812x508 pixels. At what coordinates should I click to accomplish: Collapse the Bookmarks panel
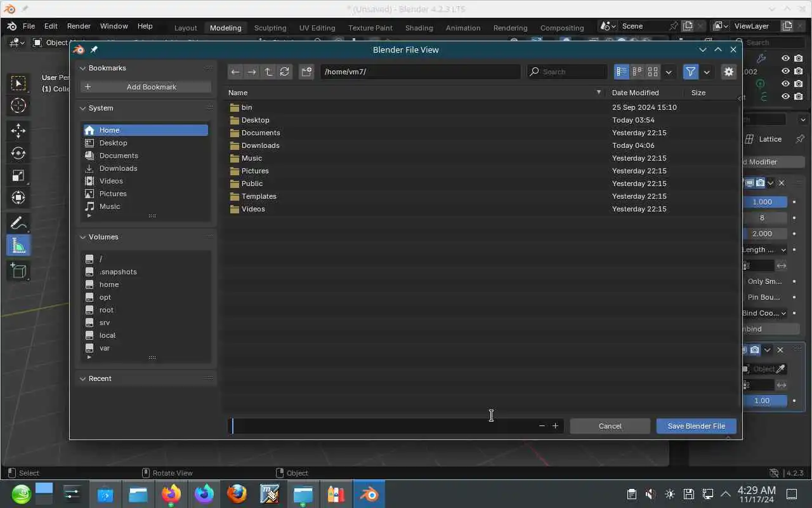82,68
